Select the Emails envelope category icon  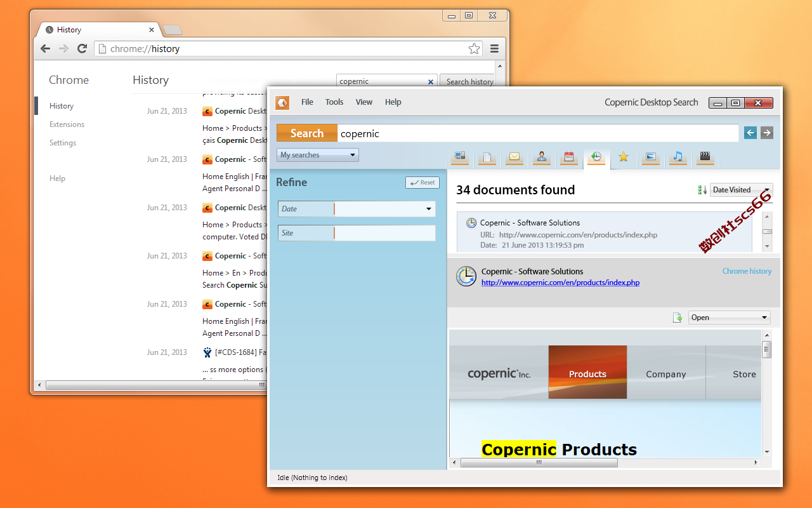click(514, 157)
